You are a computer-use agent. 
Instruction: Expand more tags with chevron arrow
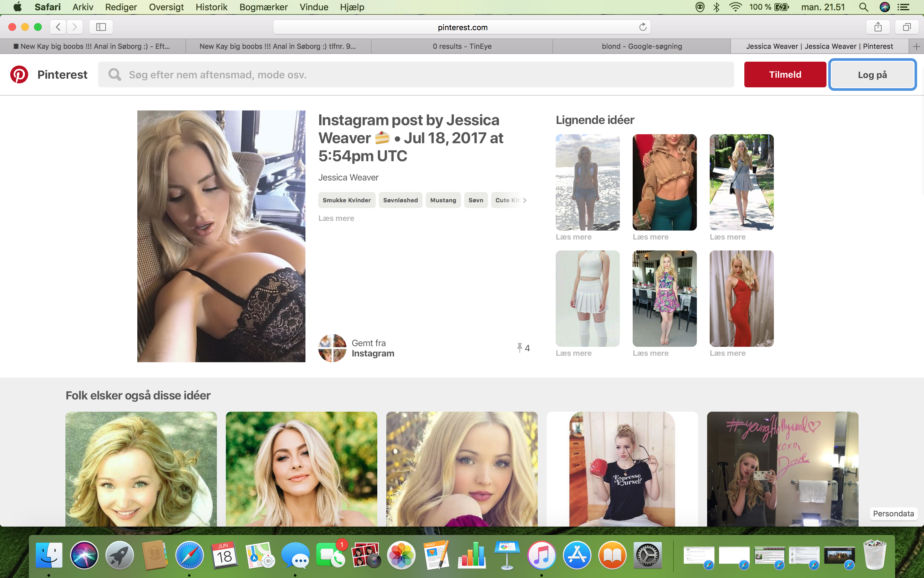pyautogui.click(x=525, y=200)
